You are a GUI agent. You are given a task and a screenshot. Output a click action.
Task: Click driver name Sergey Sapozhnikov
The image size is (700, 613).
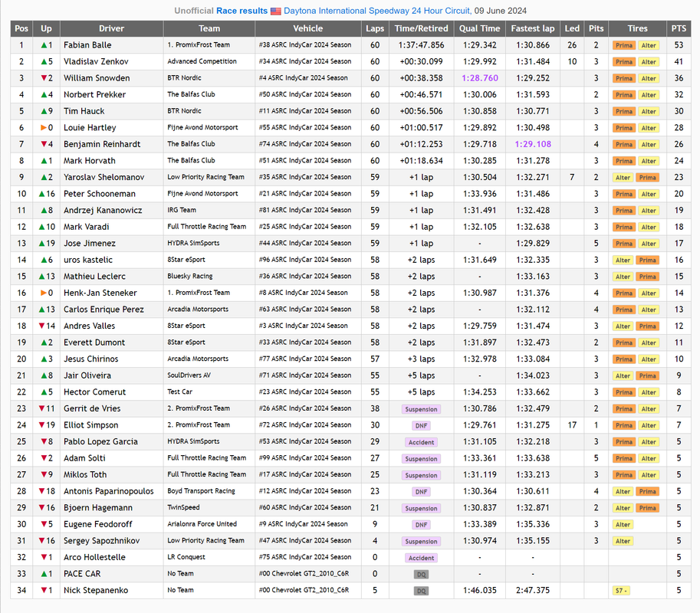[102, 541]
